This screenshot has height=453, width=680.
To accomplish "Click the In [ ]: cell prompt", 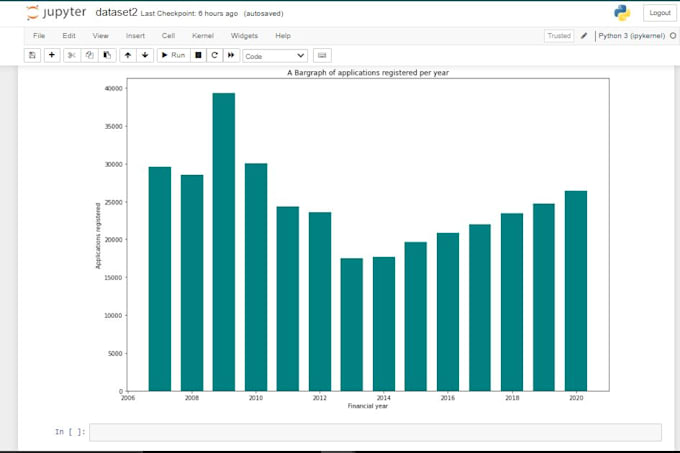I will click(x=70, y=432).
